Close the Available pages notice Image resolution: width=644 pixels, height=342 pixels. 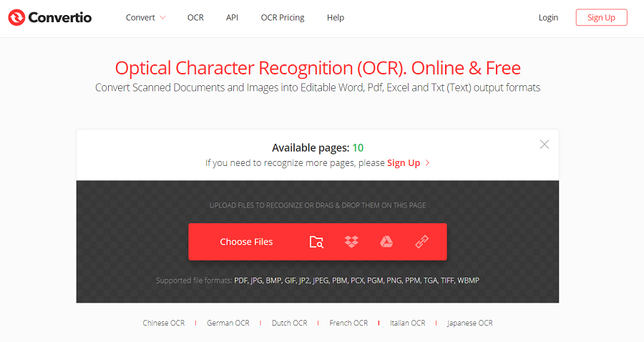pos(545,144)
